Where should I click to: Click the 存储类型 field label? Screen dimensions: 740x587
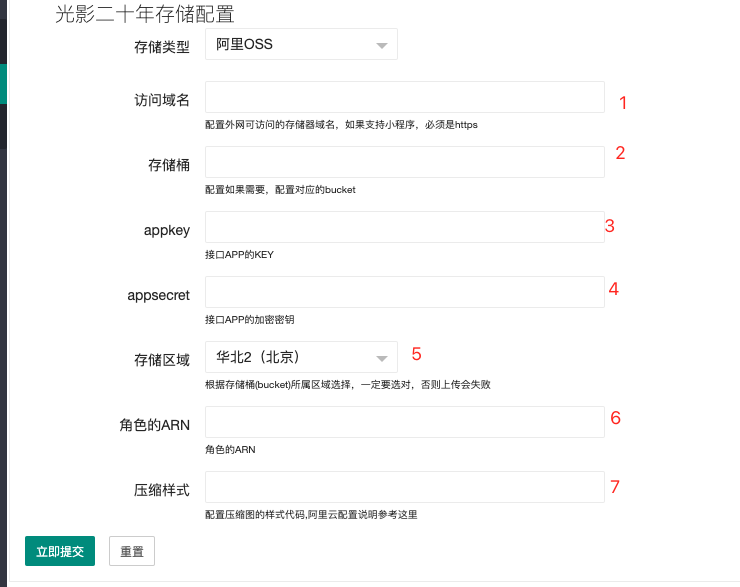(x=162, y=47)
